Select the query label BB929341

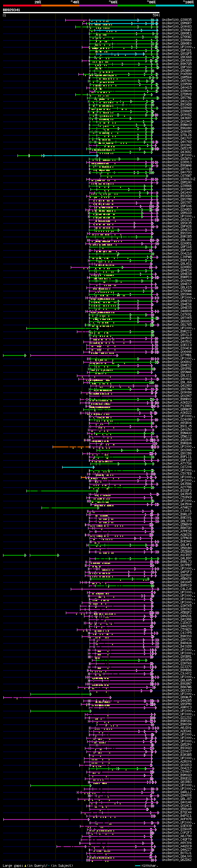(11, 10)
